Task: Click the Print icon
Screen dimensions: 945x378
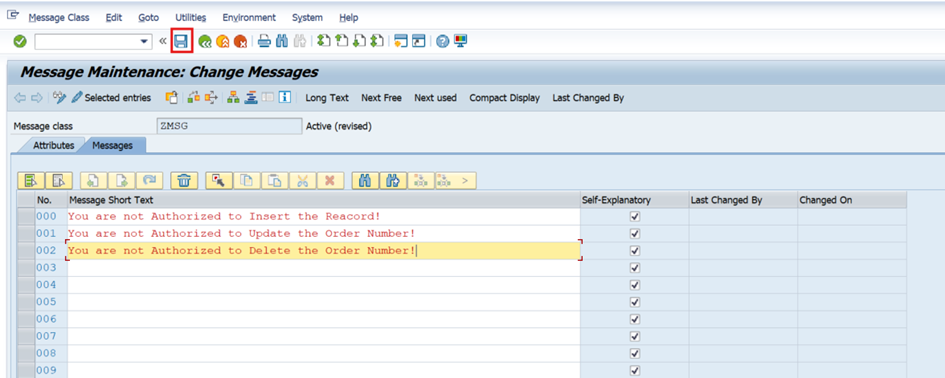Action: (264, 41)
